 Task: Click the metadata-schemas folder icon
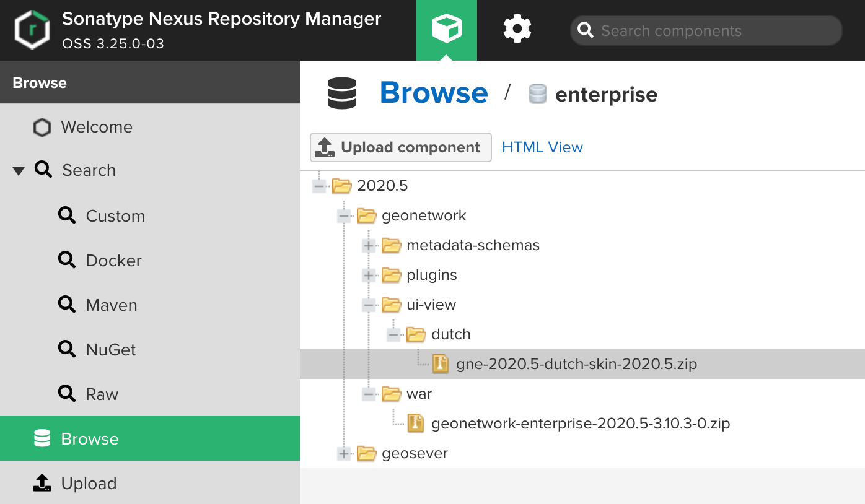pyautogui.click(x=392, y=245)
